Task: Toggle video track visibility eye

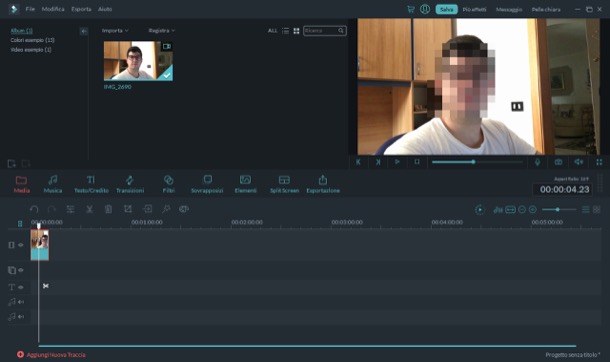Action: coord(21,245)
